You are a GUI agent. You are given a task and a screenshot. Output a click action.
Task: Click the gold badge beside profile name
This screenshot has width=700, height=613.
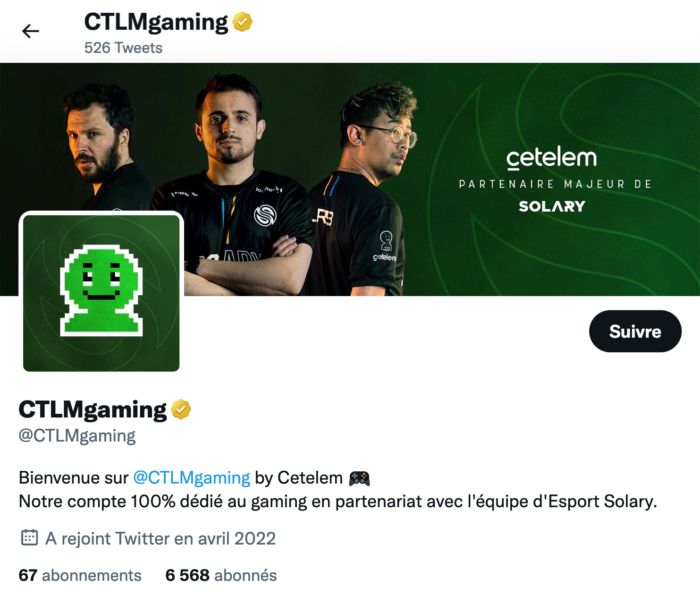click(181, 409)
